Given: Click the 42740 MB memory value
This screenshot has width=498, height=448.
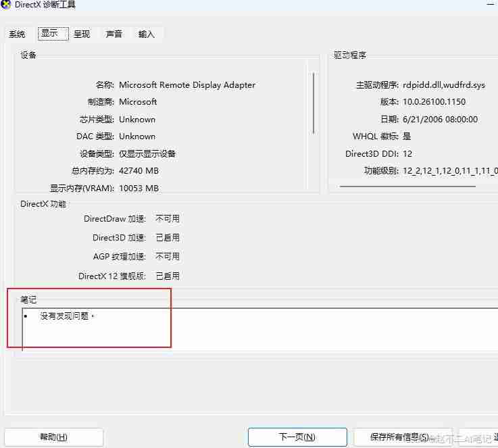Looking at the screenshot, I should click(139, 171).
